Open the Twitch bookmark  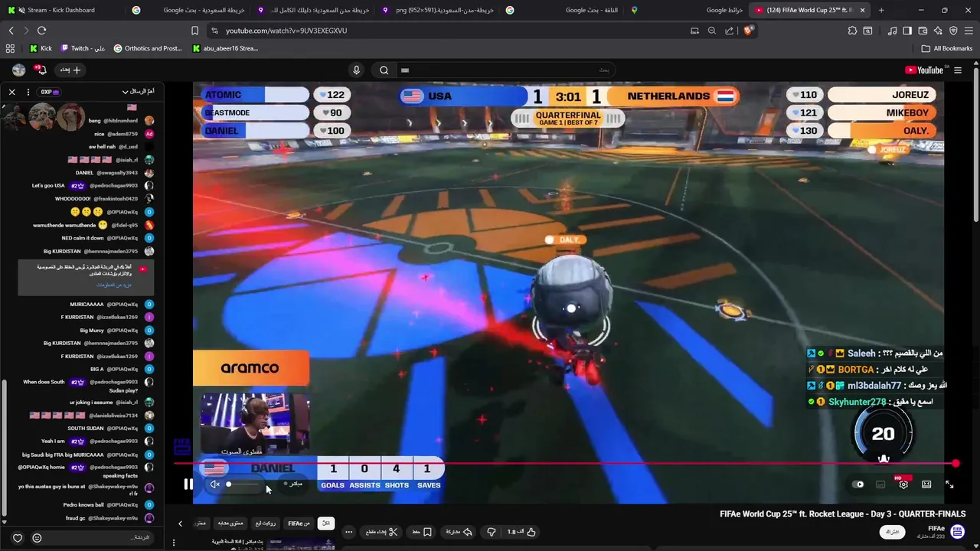click(x=83, y=48)
